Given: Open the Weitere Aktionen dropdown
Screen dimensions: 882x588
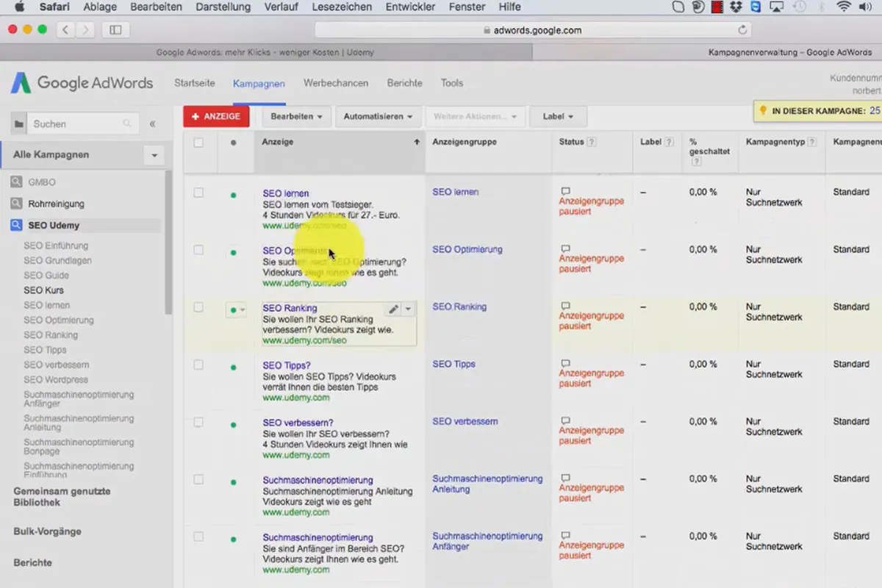Looking at the screenshot, I should point(475,116).
